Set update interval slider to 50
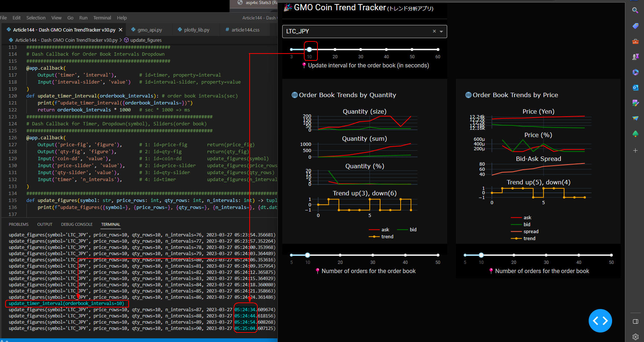Screen dimensions: 644x342 (412, 49)
